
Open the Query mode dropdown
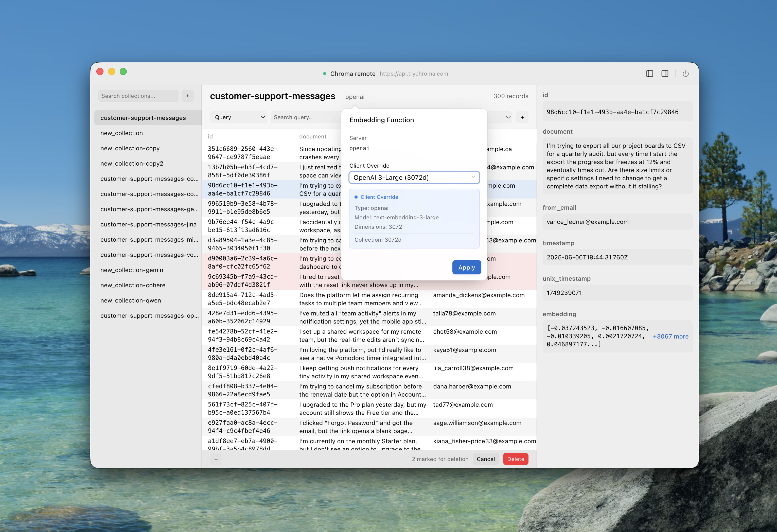[238, 117]
